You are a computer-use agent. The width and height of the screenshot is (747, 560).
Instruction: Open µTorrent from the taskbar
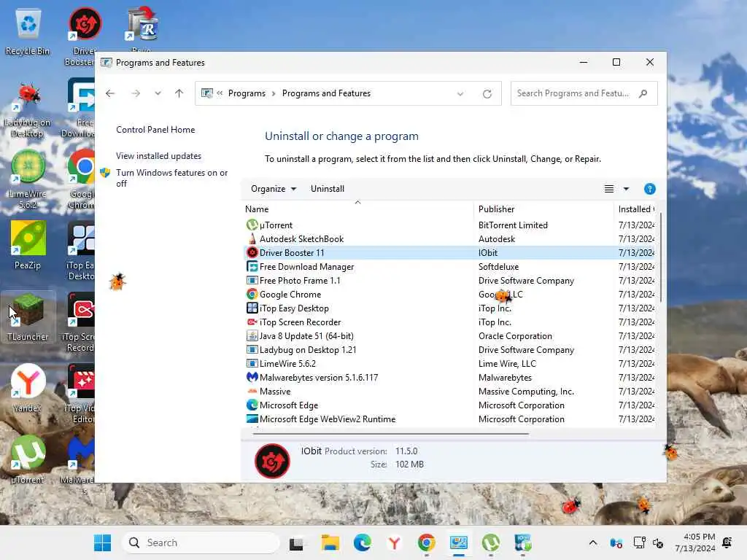click(491, 542)
